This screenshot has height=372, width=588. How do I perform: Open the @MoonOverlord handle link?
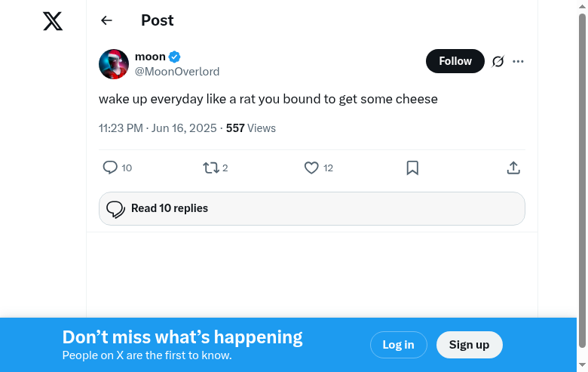click(177, 72)
